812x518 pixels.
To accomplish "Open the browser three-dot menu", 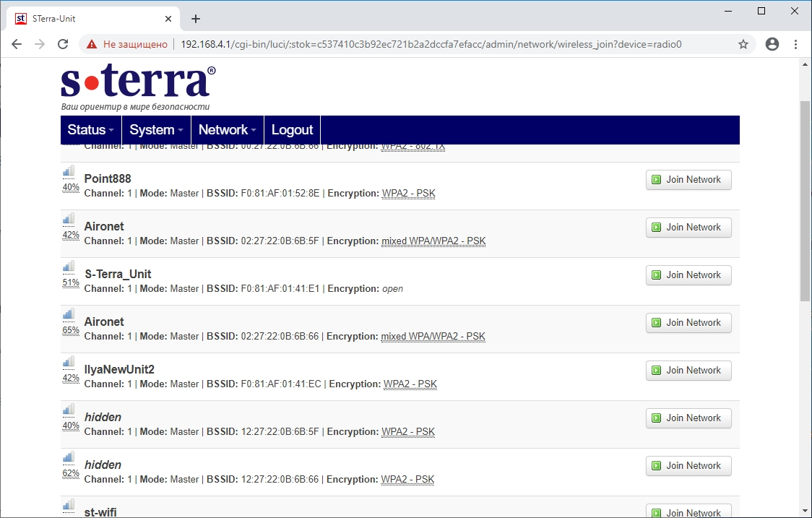I will point(796,44).
